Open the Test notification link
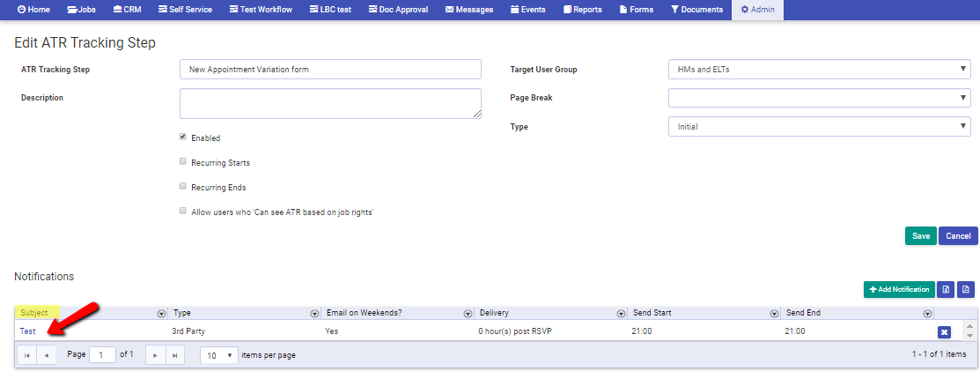Image resolution: width=980 pixels, height=379 pixels. [27, 331]
